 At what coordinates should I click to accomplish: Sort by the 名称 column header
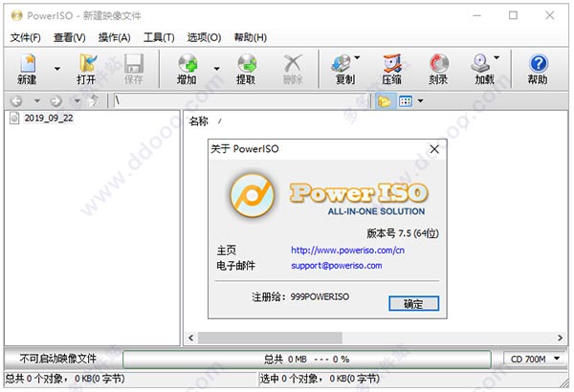198,121
